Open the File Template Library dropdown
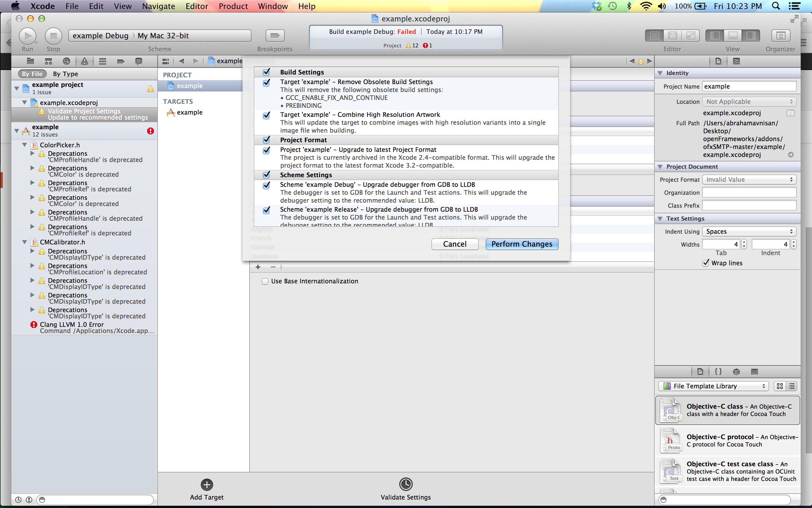 point(714,386)
